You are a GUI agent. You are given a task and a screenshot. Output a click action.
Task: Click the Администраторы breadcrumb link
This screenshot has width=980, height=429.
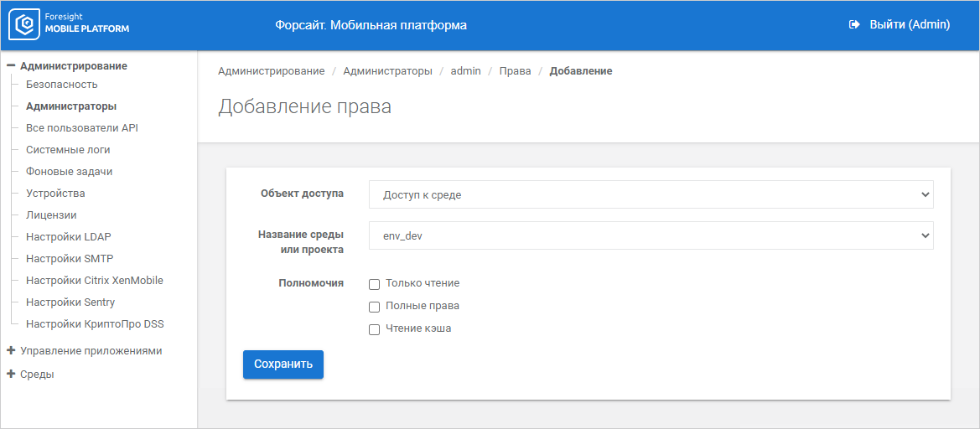[x=387, y=71]
